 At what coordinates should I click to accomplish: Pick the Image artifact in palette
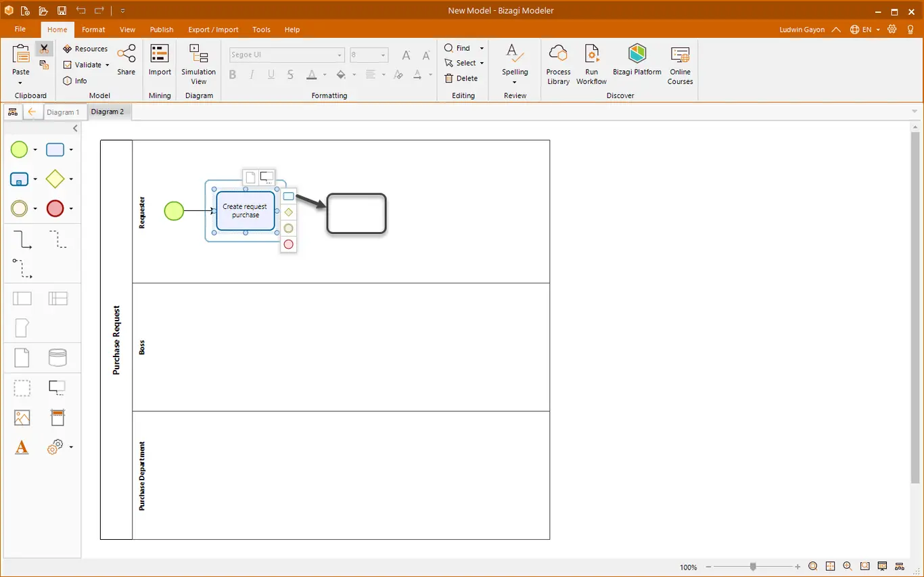coord(22,418)
